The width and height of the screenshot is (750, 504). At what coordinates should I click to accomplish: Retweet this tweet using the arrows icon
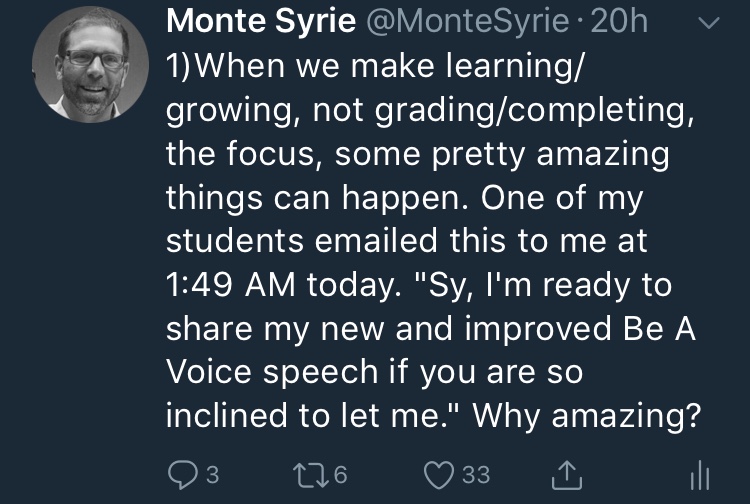311,472
